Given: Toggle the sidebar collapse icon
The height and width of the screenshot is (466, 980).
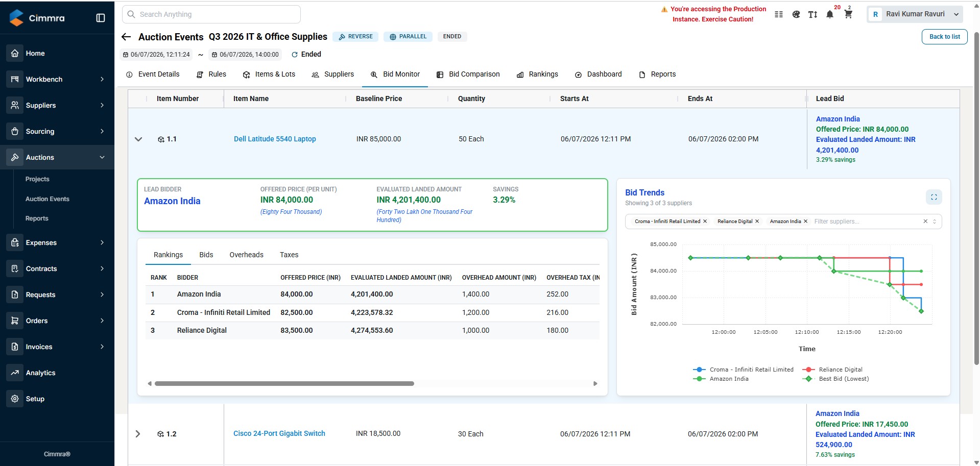Looking at the screenshot, I should pos(101,18).
